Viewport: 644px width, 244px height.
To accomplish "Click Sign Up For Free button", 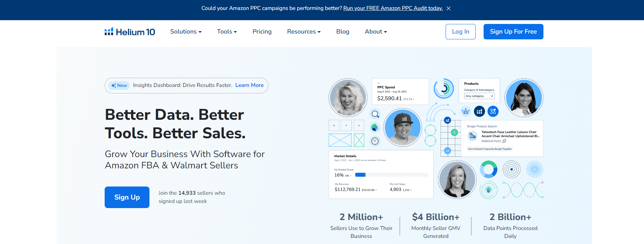I will [x=513, y=31].
